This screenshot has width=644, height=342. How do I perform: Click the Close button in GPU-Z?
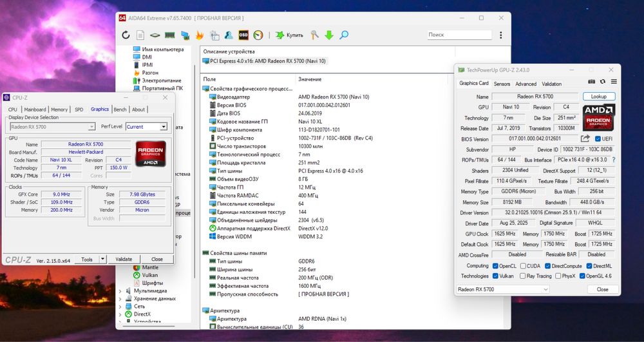click(x=603, y=289)
